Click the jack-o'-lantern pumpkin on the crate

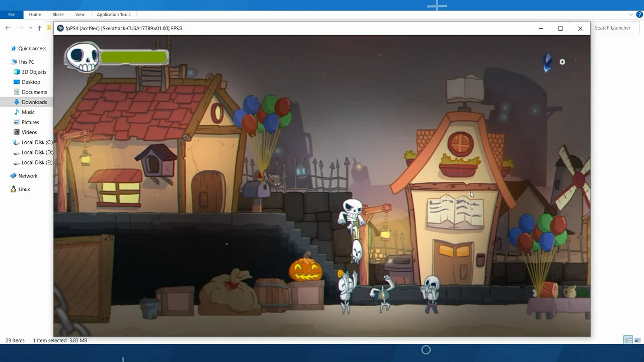tap(305, 269)
